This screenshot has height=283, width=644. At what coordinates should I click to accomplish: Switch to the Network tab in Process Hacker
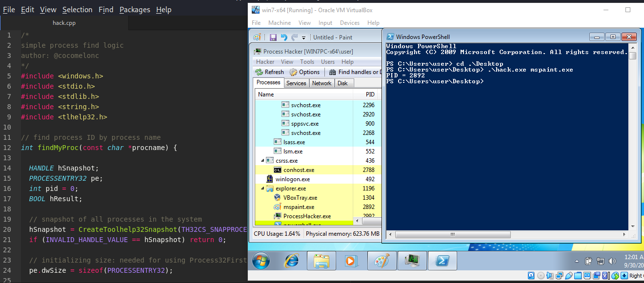tap(322, 83)
